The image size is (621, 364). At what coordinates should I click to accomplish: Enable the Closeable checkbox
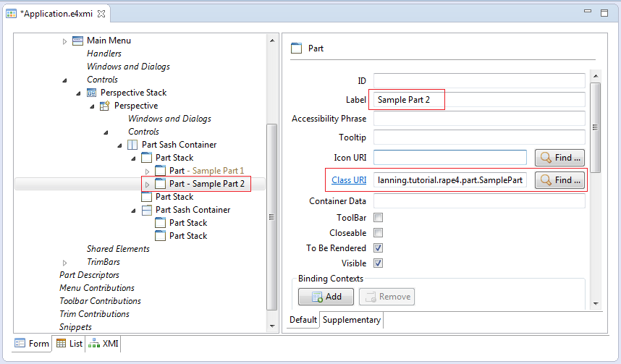point(379,232)
